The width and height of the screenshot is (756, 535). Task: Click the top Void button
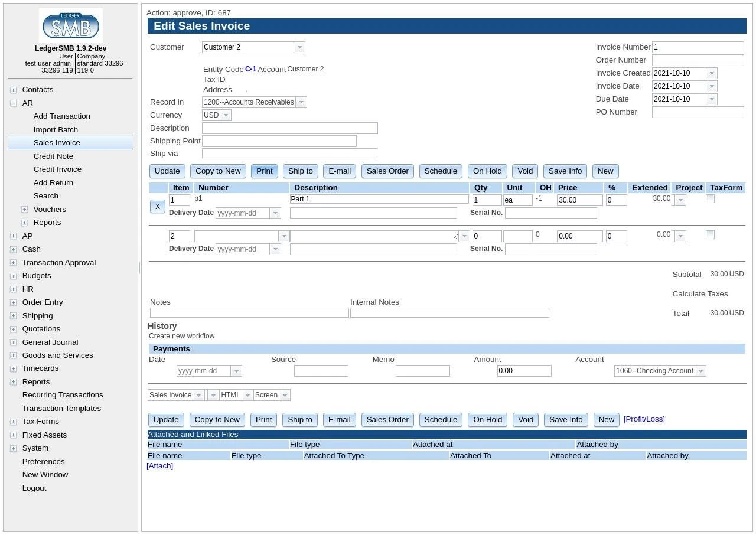point(525,171)
